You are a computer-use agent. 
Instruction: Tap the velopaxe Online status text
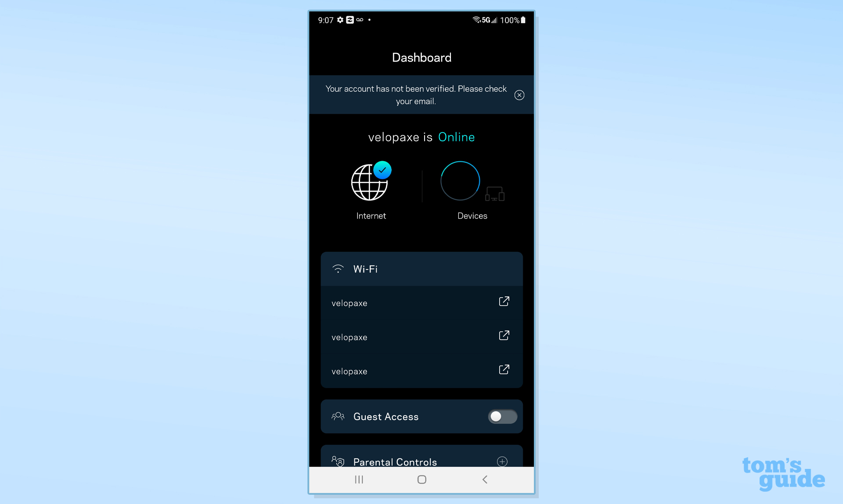(x=421, y=137)
